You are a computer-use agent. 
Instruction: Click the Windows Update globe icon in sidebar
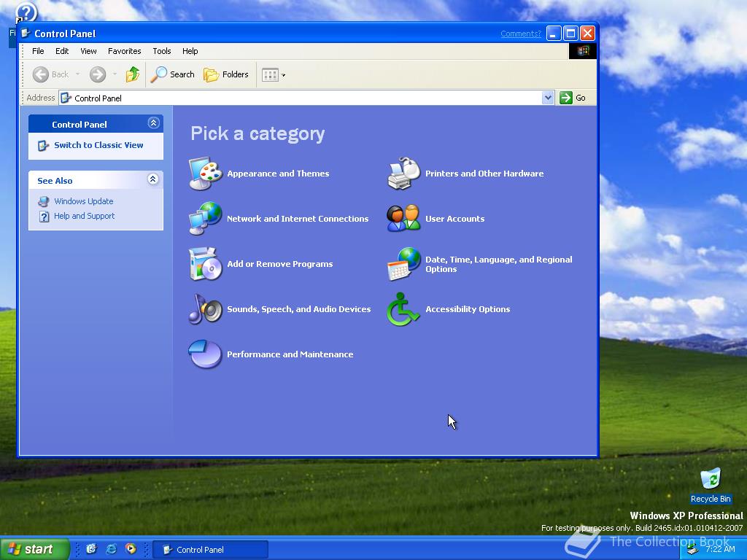43,201
